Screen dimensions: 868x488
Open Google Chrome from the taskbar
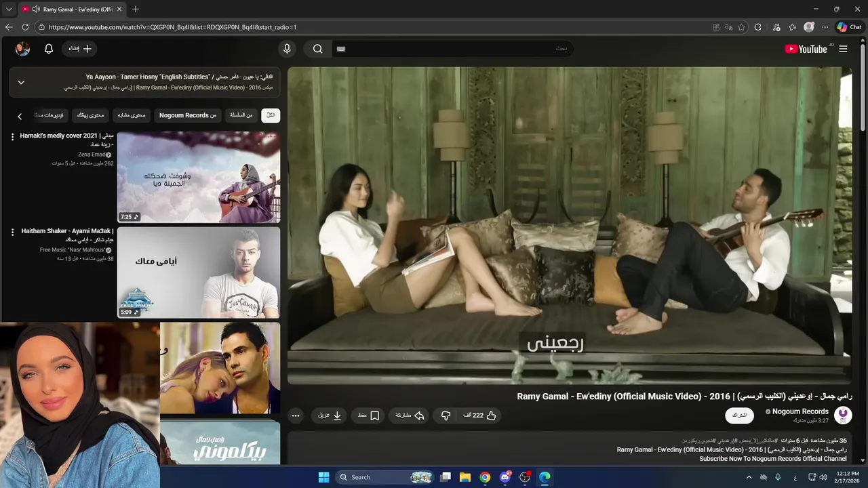click(485, 477)
